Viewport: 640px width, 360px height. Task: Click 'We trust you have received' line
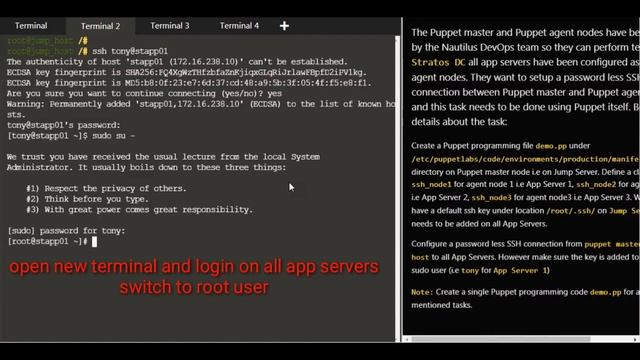pos(163,157)
